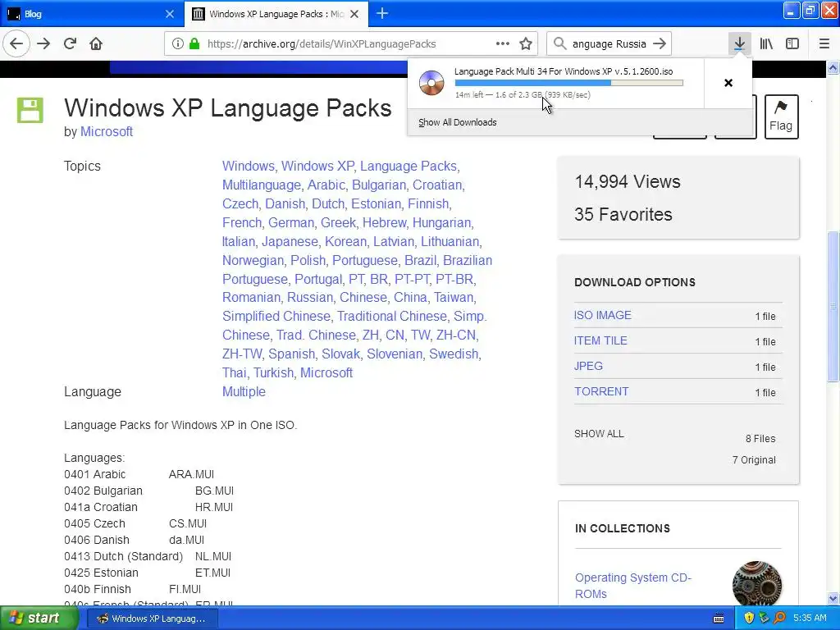Switch to the Blog tab
Screen dimensions: 840x630
pos(91,14)
